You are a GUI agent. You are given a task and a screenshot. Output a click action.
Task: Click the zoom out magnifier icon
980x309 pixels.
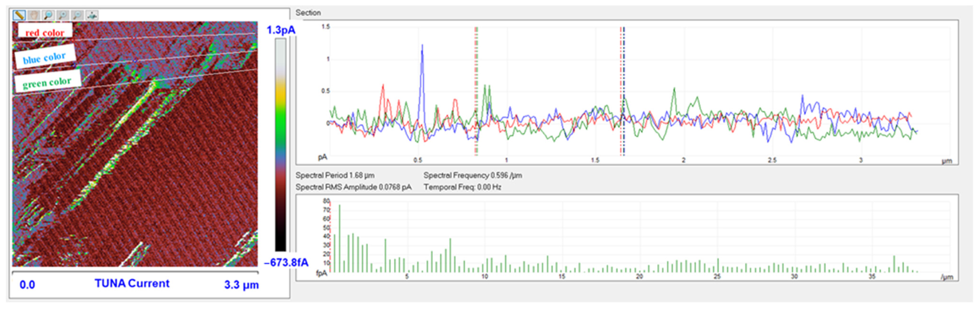(x=77, y=15)
